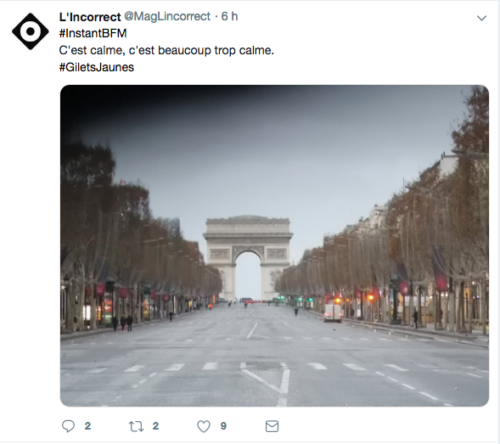Open the @MagLincorrect handle

(167, 16)
